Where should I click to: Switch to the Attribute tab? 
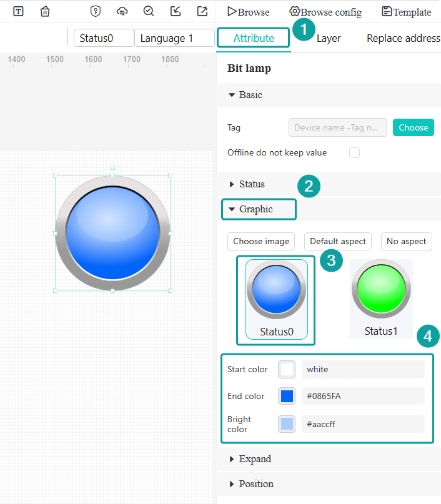coord(254,38)
